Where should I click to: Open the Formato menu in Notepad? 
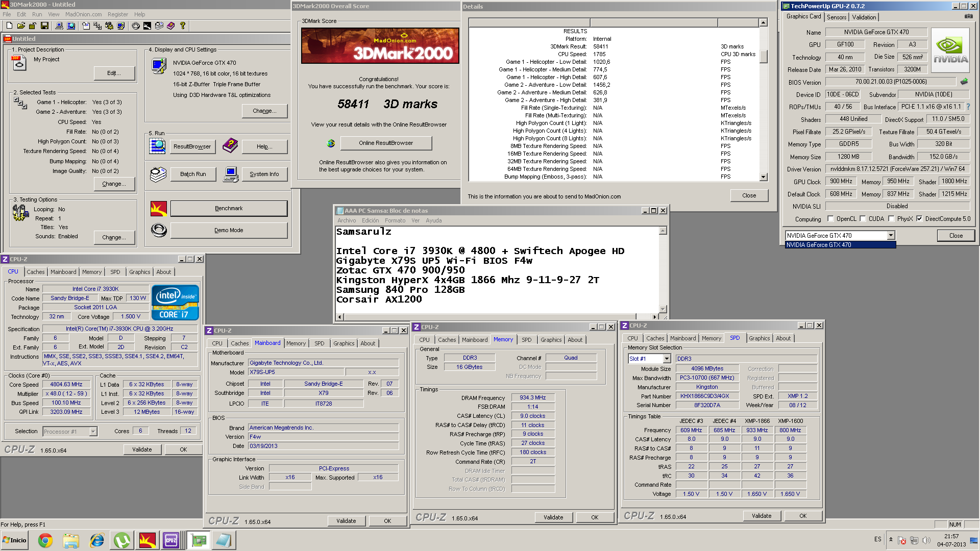(395, 220)
